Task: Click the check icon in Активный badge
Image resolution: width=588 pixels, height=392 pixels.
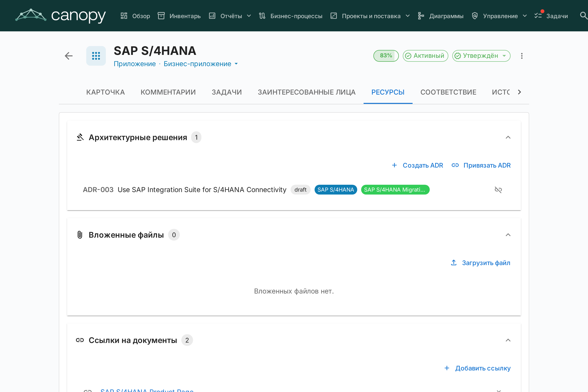Action: pos(408,56)
